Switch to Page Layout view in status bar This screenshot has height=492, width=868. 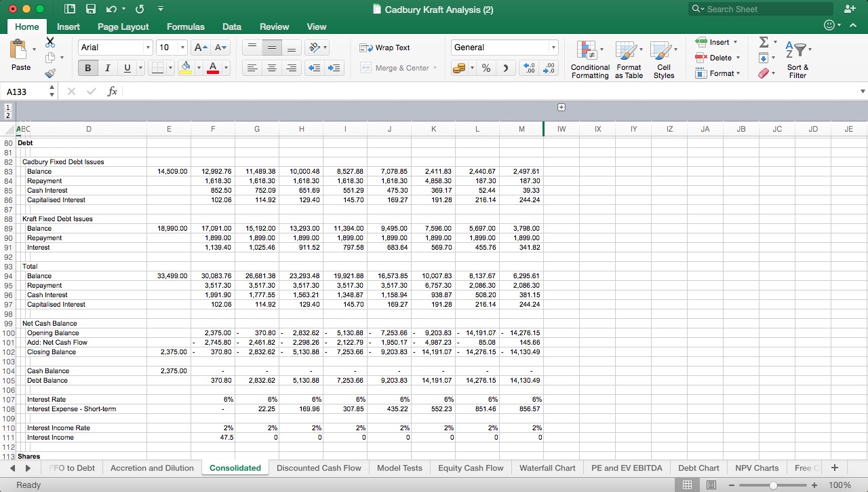(x=711, y=485)
